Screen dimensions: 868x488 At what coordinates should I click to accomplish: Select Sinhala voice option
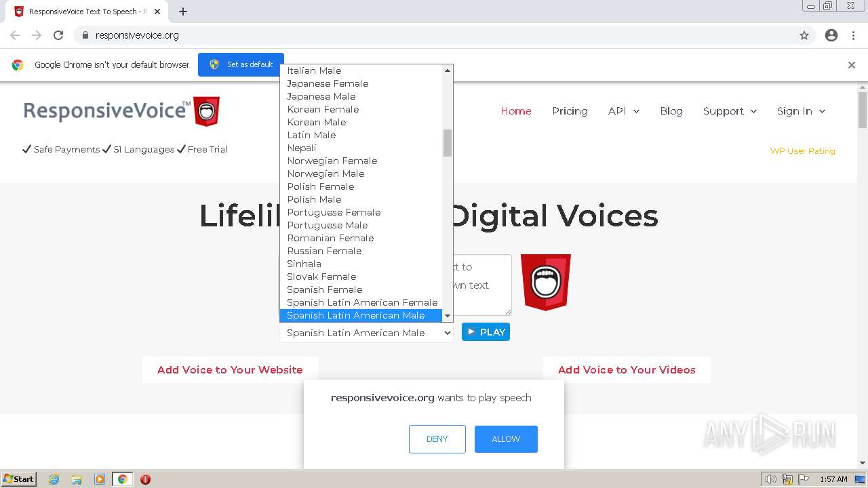(x=361, y=264)
